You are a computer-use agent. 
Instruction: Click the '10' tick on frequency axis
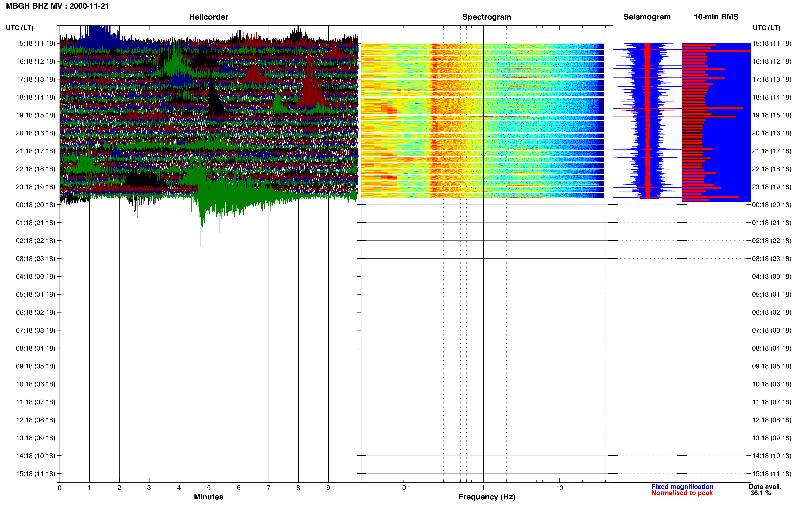pos(559,488)
